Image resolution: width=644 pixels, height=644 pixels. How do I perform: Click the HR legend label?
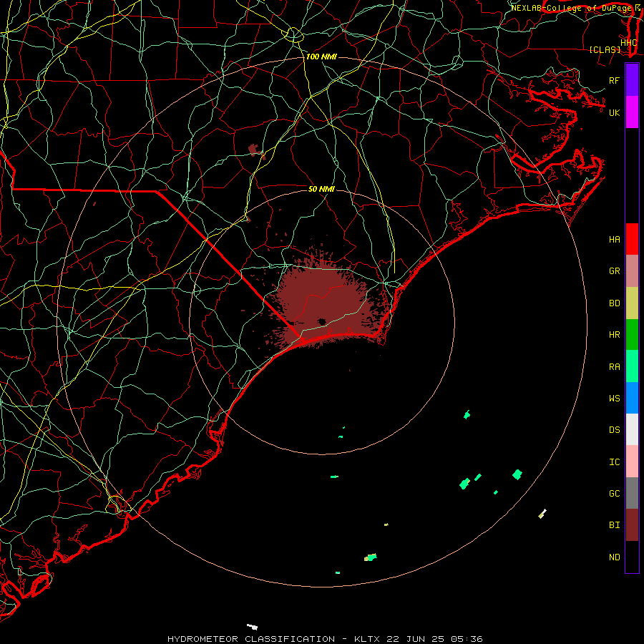[x=615, y=335]
